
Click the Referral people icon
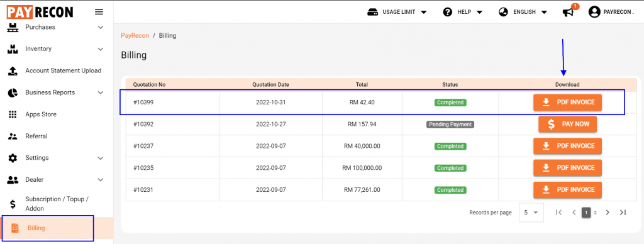click(x=13, y=136)
